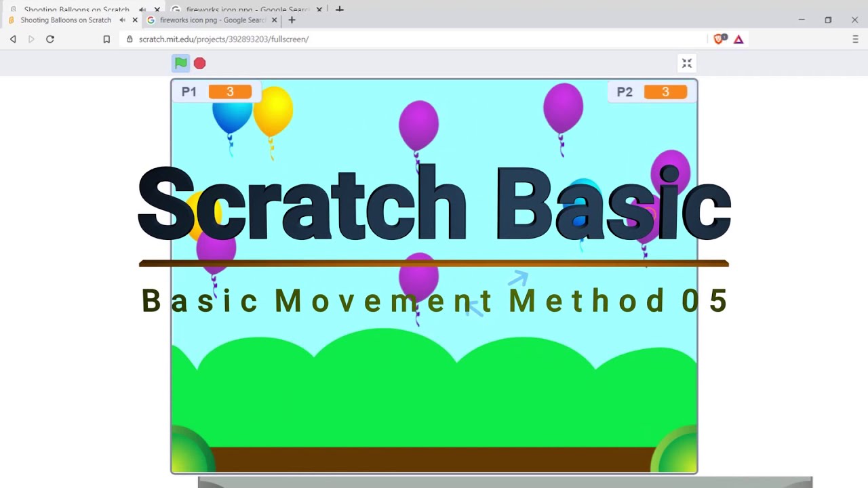868x488 pixels.
Task: Pop the blue balloon near the P1 score
Action: 232,117
